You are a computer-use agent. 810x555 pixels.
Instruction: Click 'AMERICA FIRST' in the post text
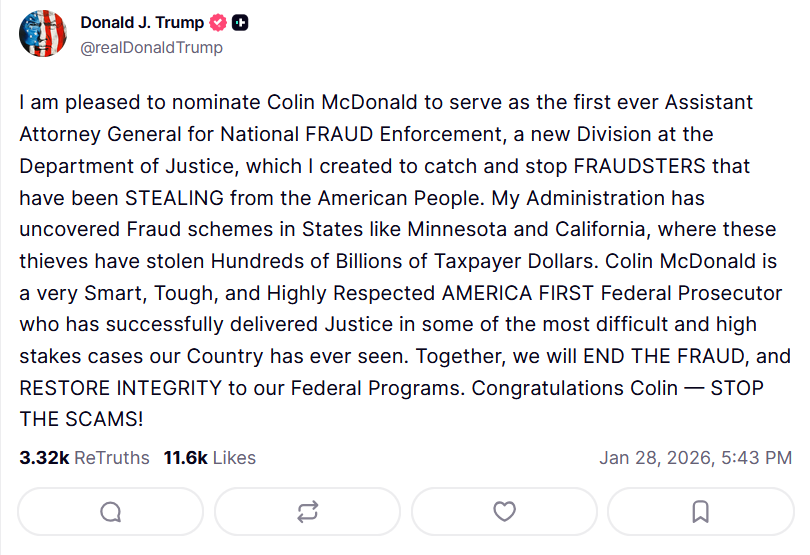[x=518, y=293]
